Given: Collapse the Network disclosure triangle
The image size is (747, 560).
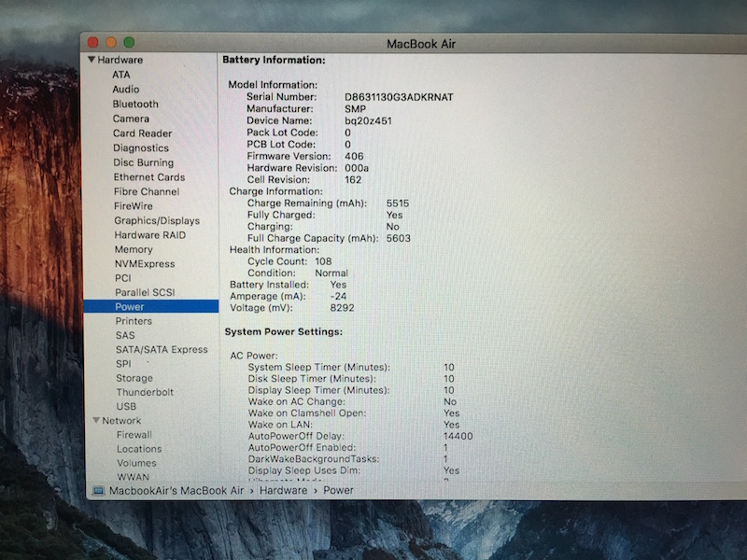Looking at the screenshot, I should tap(96, 420).
